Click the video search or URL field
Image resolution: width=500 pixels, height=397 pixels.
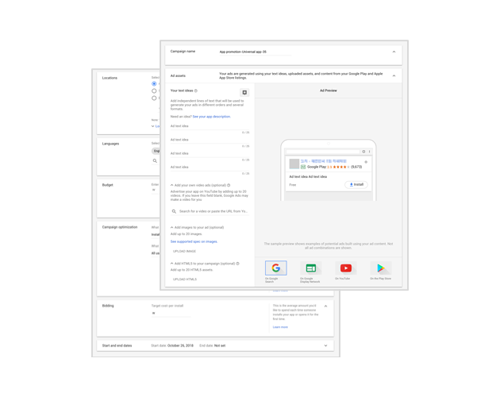[210, 211]
